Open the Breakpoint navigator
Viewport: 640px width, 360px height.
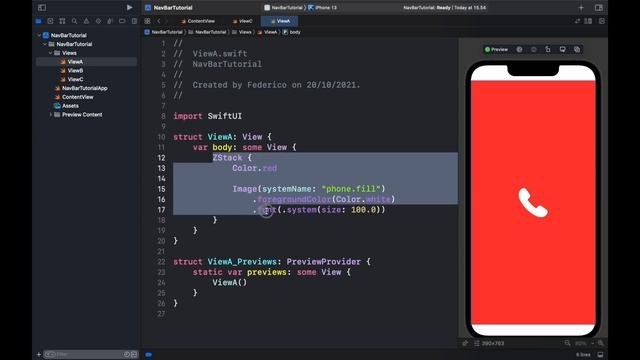tap(122, 21)
